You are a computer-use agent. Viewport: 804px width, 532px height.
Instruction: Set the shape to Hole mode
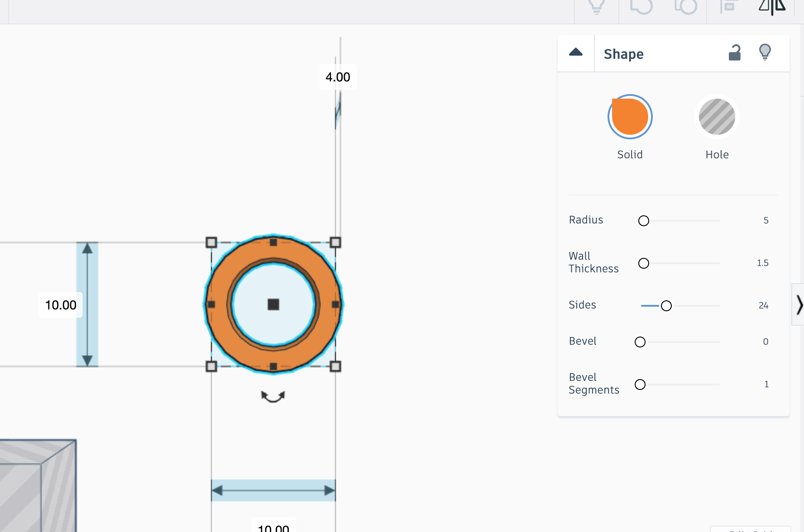point(717,117)
